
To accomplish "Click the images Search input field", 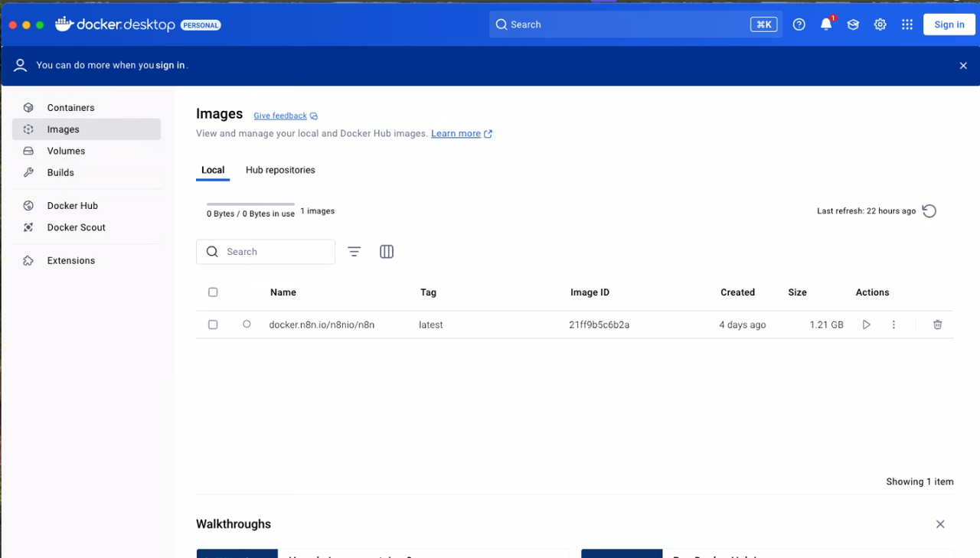I will point(266,252).
